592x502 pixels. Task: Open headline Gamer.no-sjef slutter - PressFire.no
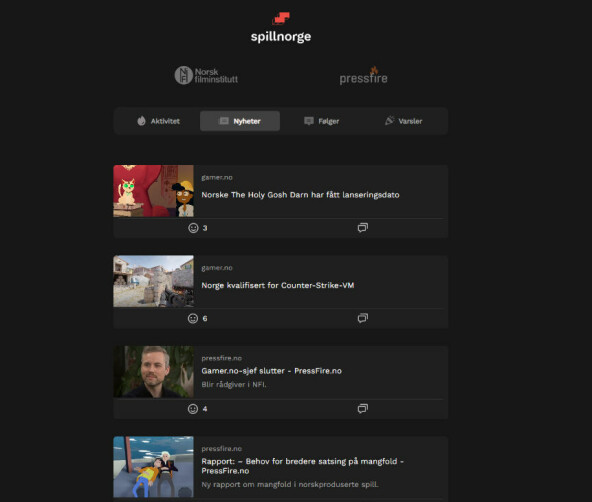click(271, 371)
